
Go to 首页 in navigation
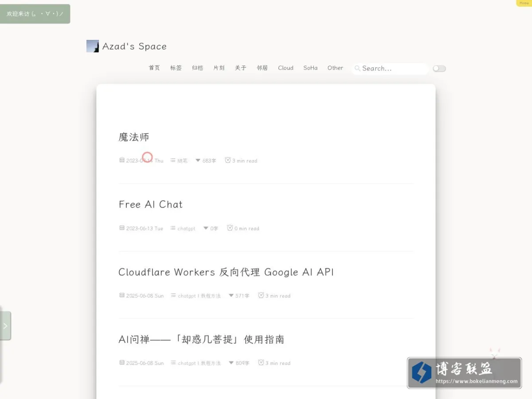[154, 68]
